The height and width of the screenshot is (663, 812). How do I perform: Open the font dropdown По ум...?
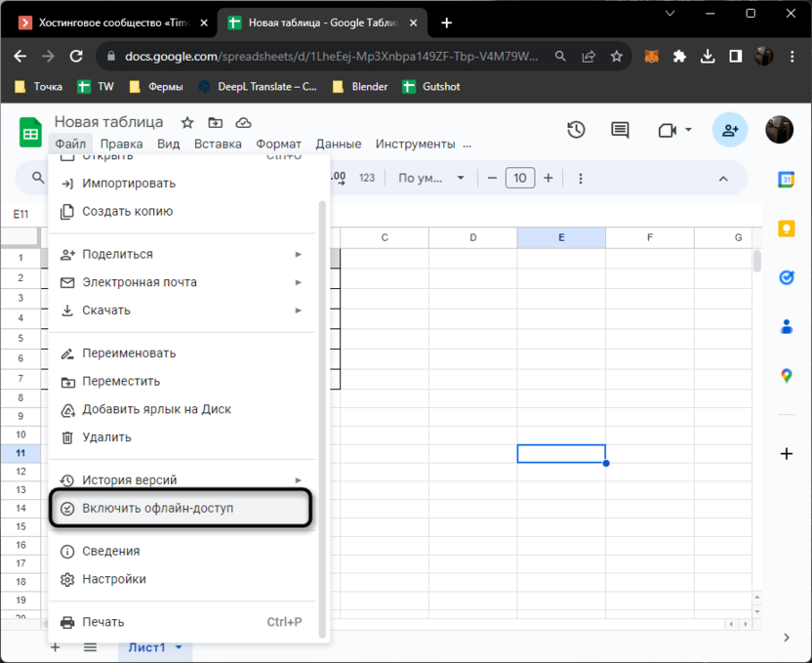coord(430,178)
